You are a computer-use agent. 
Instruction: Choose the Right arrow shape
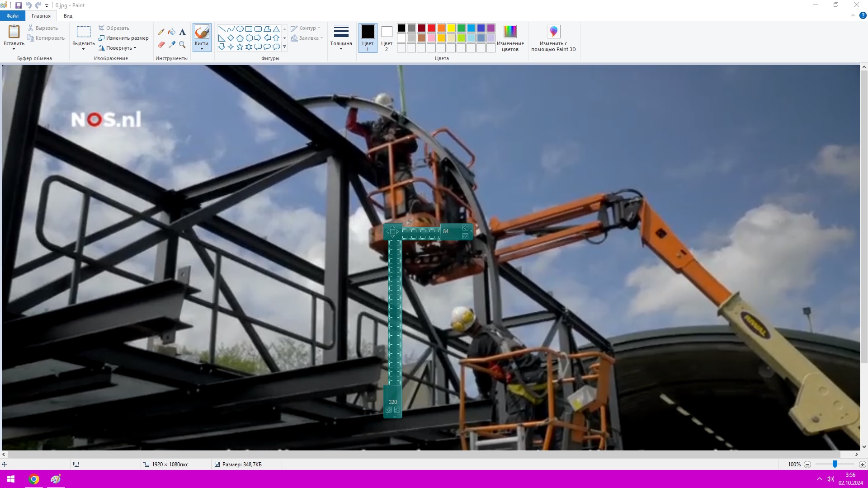tap(258, 38)
